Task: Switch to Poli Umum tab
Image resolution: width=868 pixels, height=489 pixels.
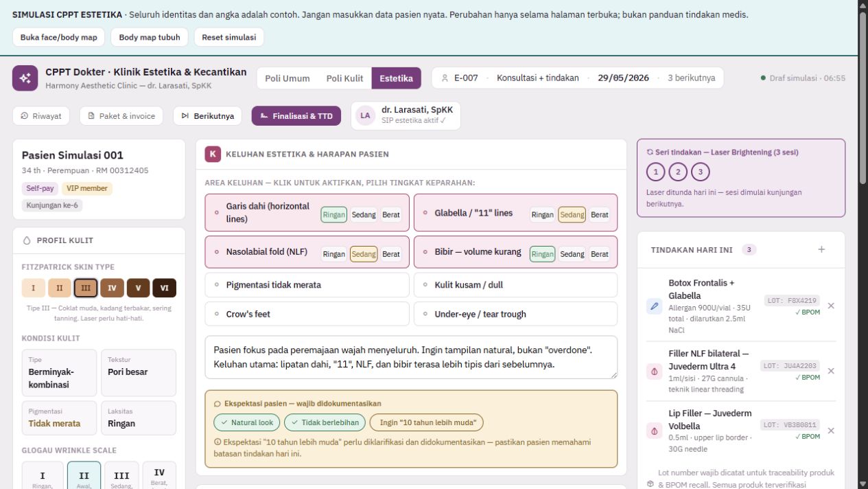Action: pos(288,78)
